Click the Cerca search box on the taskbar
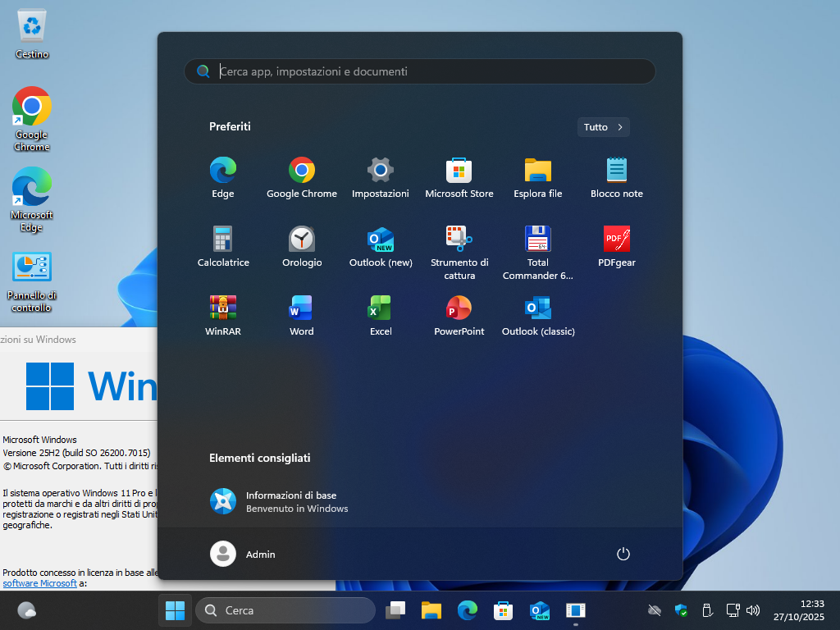Viewport: 840px width, 630px height. pos(285,610)
